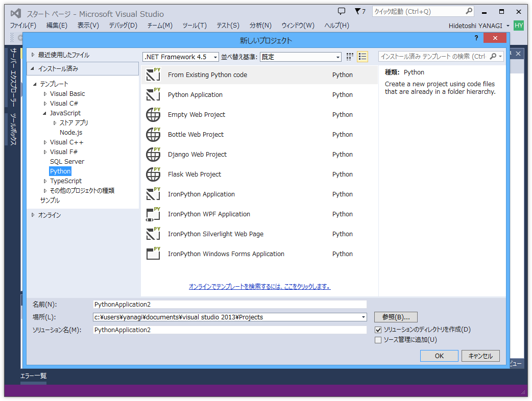The width and height of the screenshot is (532, 401).
Task: Open the feedback speech bubble icon
Action: pos(342,11)
